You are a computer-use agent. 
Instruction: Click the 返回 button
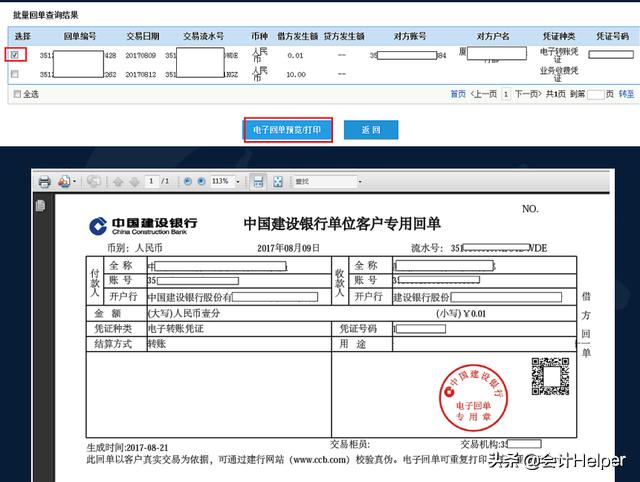point(371,130)
